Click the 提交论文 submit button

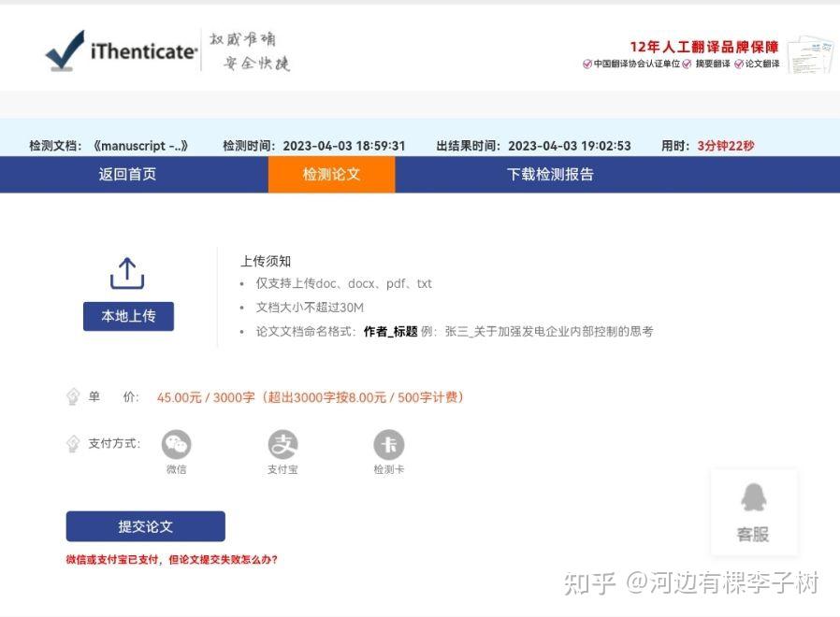[x=145, y=525]
